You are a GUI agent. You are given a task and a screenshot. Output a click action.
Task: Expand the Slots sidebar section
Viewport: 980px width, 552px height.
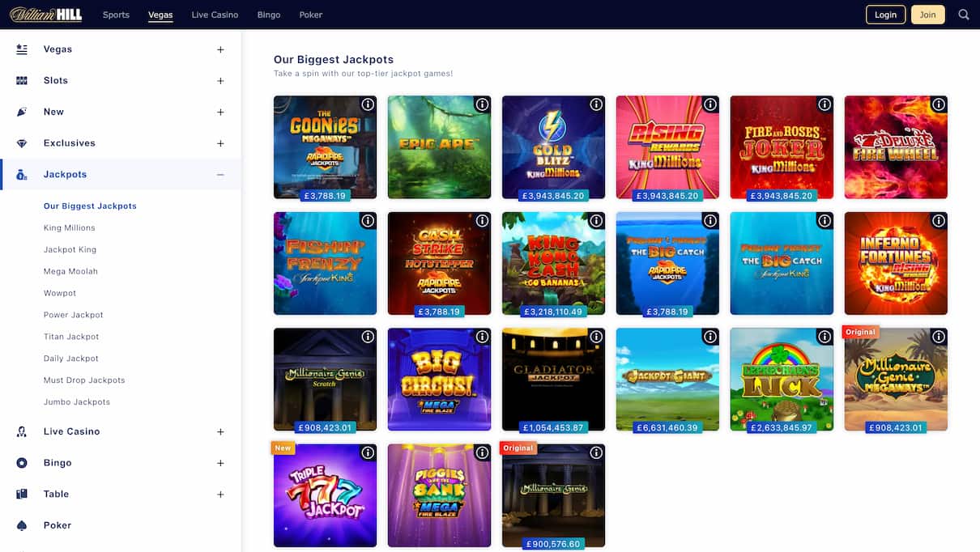[220, 81]
